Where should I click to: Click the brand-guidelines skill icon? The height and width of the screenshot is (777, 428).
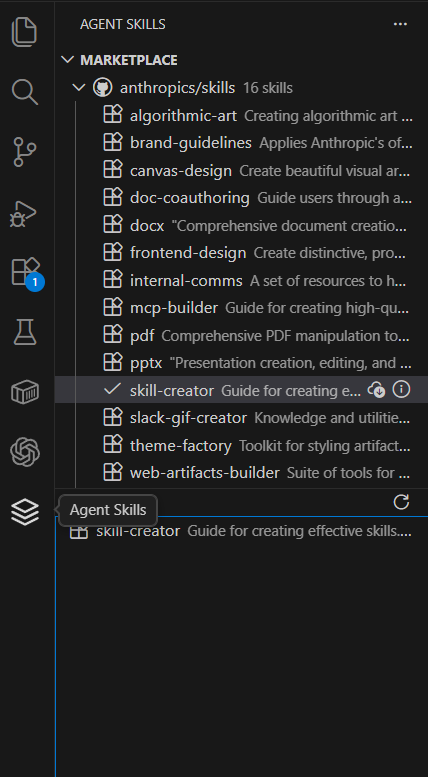coord(112,143)
